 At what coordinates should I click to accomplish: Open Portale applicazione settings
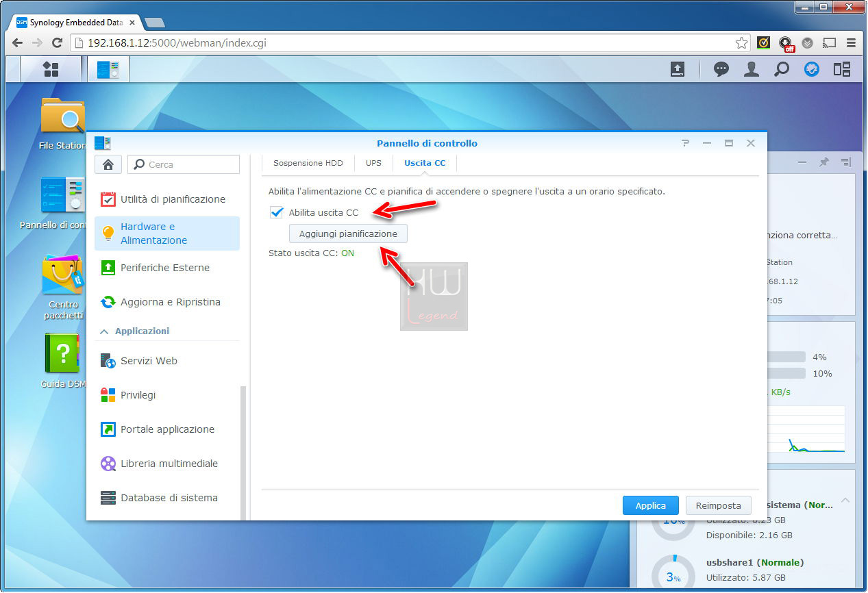point(167,429)
